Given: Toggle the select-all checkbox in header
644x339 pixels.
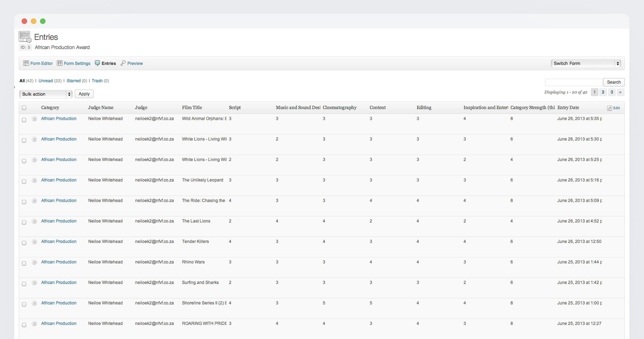Looking at the screenshot, I should [24, 108].
